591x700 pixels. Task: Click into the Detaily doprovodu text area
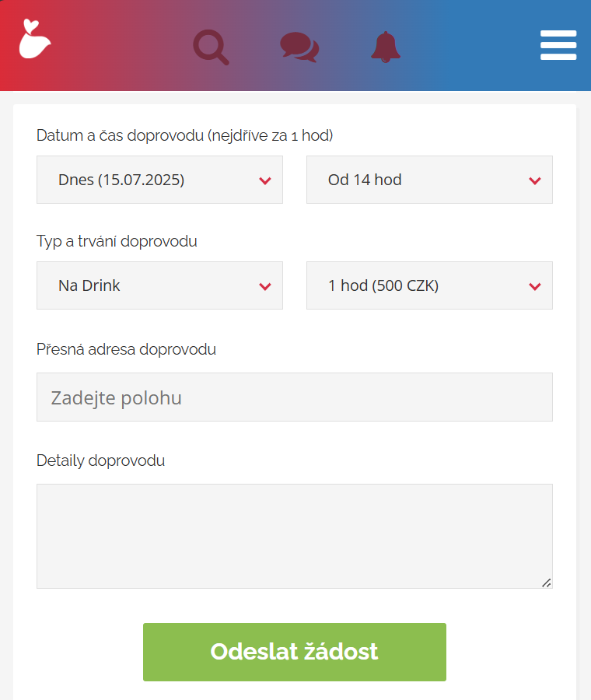[295, 536]
